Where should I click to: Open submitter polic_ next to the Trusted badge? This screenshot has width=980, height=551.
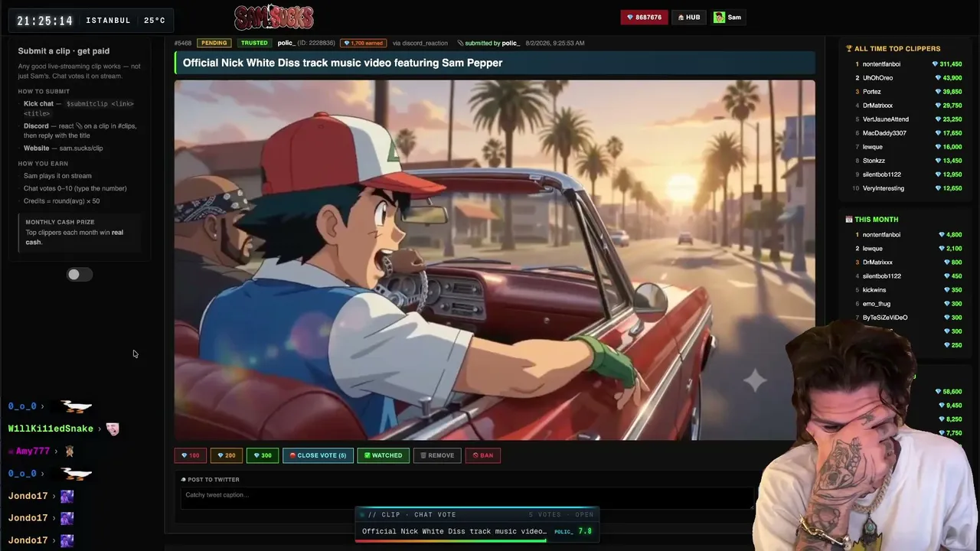(x=286, y=43)
